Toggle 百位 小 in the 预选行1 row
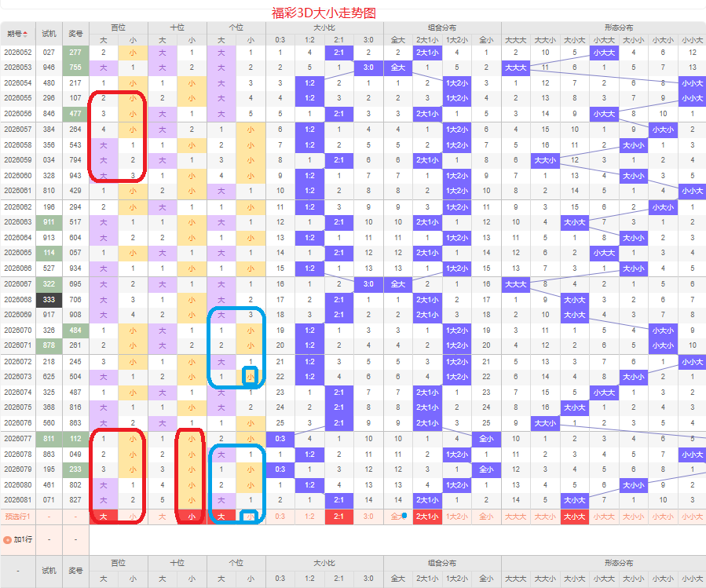Viewport: 706px width, 588px height. click(x=132, y=516)
